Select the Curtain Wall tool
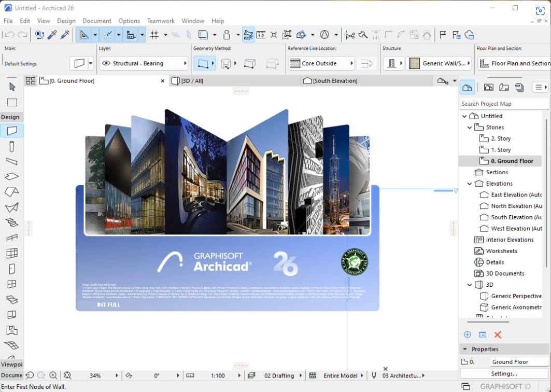This screenshot has height=392, width=551. pyautogui.click(x=12, y=253)
